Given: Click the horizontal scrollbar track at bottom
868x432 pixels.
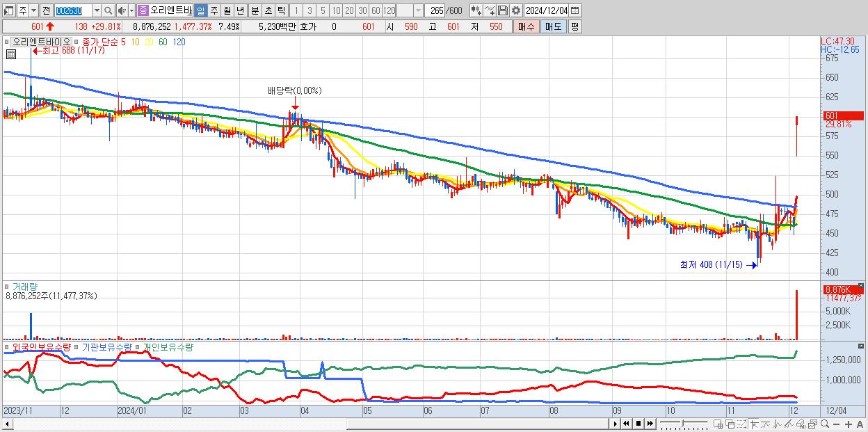Looking at the screenshot, I should (311, 424).
